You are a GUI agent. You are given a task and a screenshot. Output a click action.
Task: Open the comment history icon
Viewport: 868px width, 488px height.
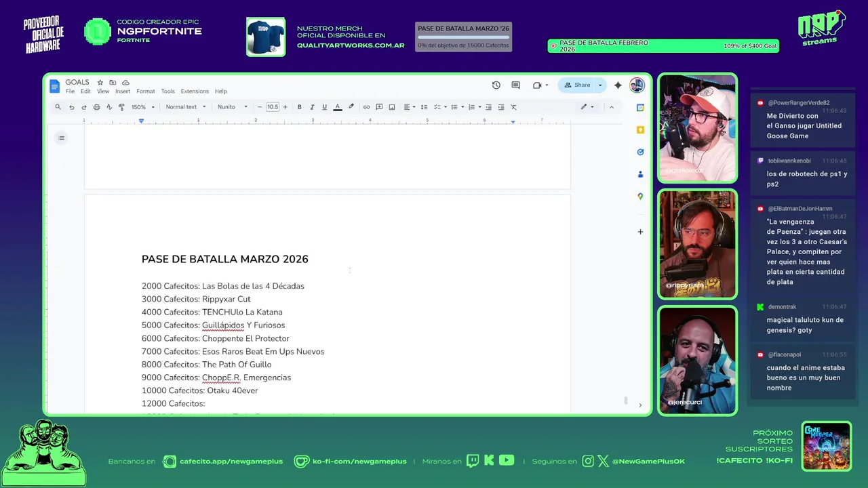[x=515, y=85]
